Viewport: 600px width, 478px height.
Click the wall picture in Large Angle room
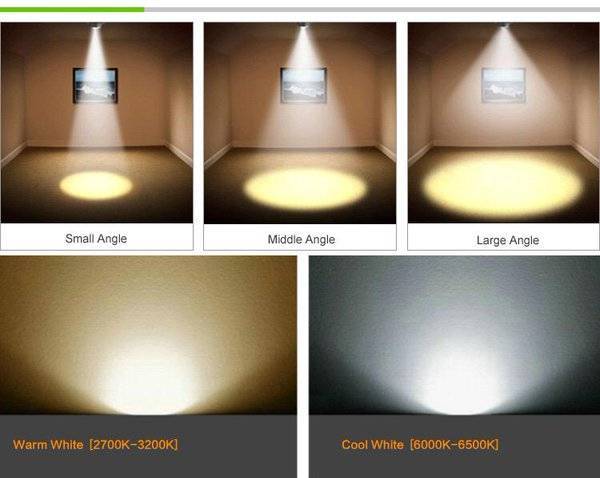click(503, 85)
